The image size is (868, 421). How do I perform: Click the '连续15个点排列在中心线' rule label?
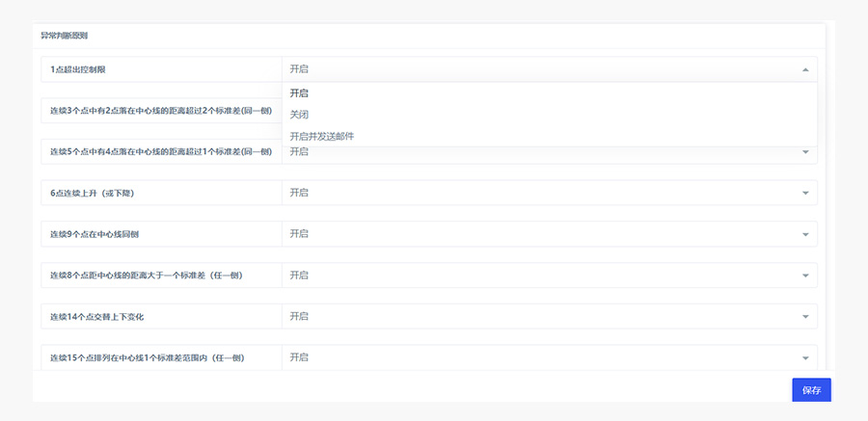tap(147, 357)
